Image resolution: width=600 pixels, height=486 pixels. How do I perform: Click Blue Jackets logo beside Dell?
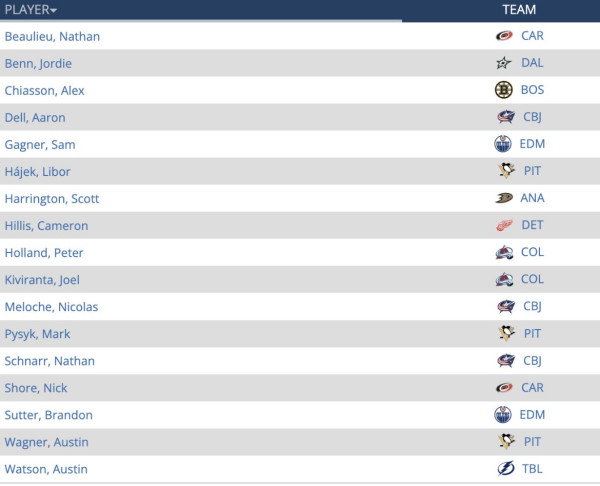pos(504,117)
